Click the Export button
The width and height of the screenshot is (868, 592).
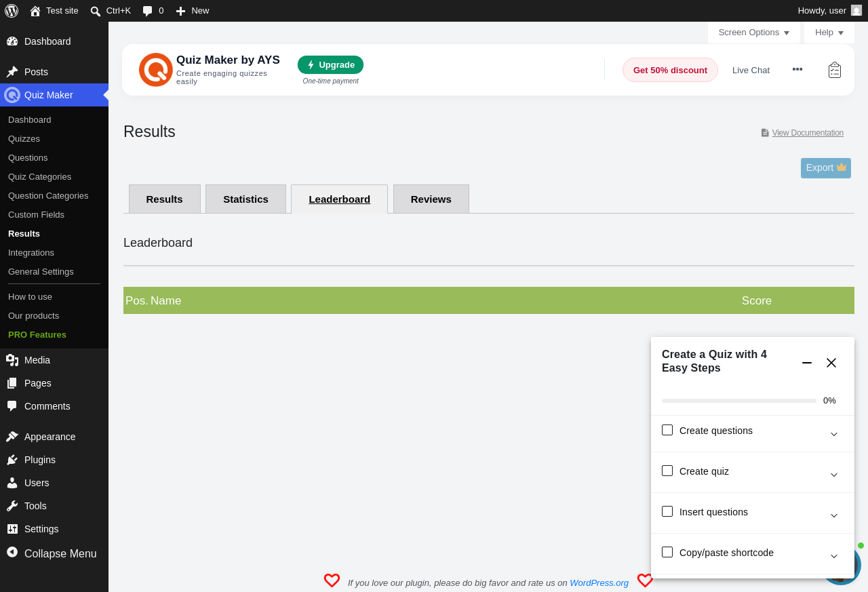point(826,168)
